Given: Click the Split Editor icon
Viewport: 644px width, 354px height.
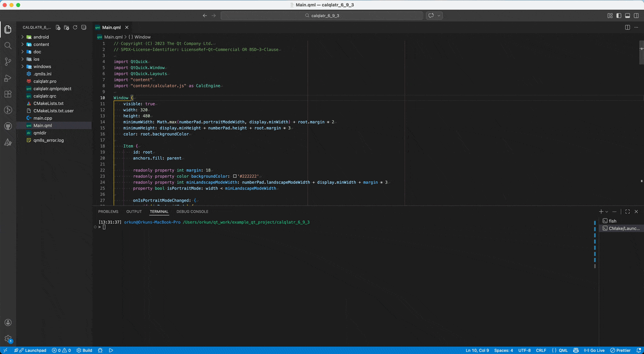Looking at the screenshot, I should coord(628,27).
